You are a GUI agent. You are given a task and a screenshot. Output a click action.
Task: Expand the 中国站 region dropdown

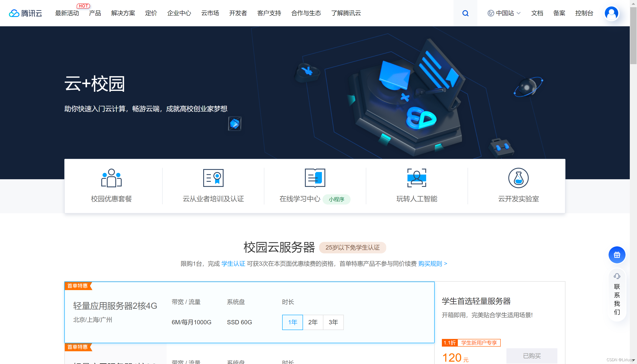519,13
